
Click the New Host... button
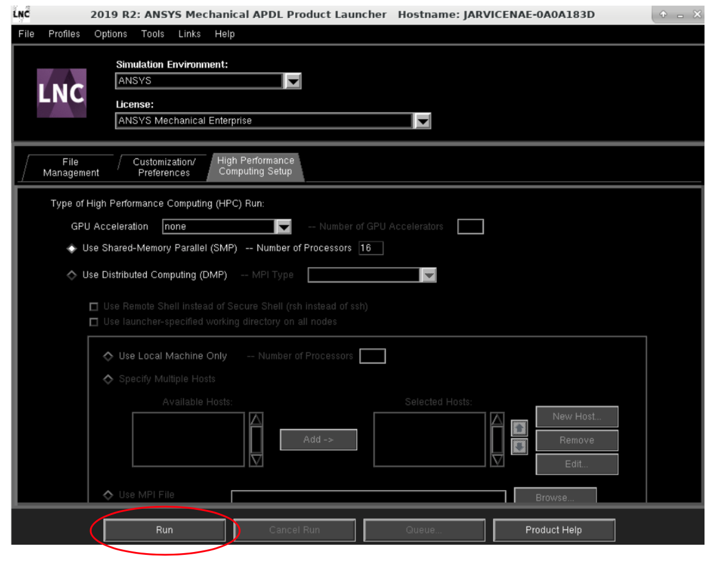click(x=577, y=417)
